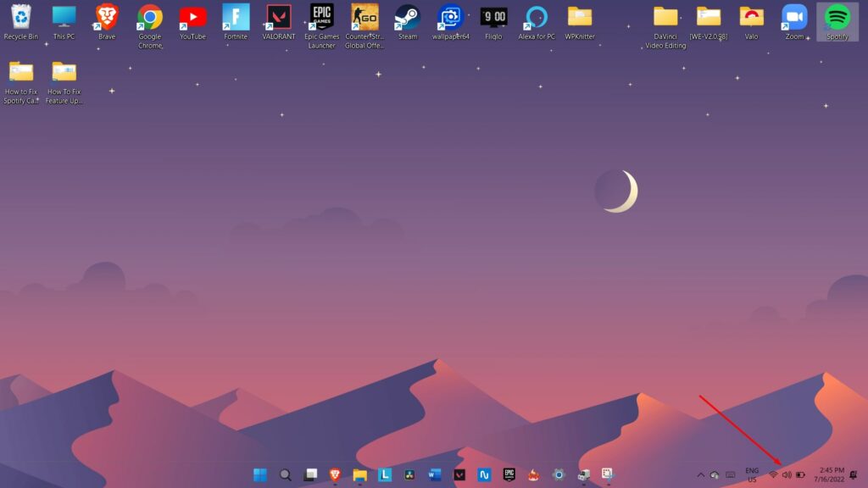Click the taskbar Search button
This screenshot has width=868, height=488.
point(286,474)
